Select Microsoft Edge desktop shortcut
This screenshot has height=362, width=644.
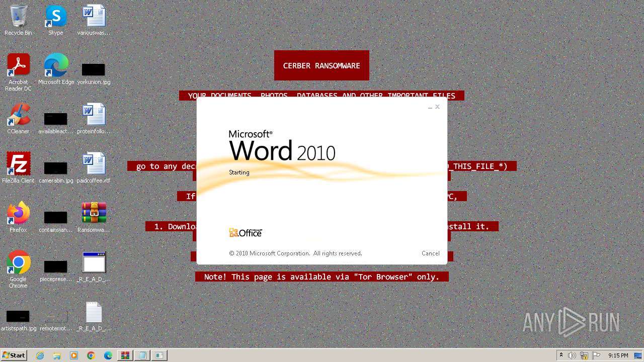(56, 70)
